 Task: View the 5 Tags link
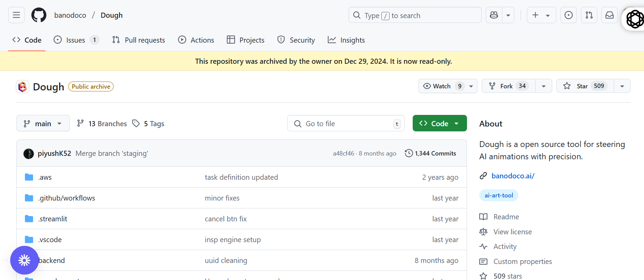[x=148, y=123]
